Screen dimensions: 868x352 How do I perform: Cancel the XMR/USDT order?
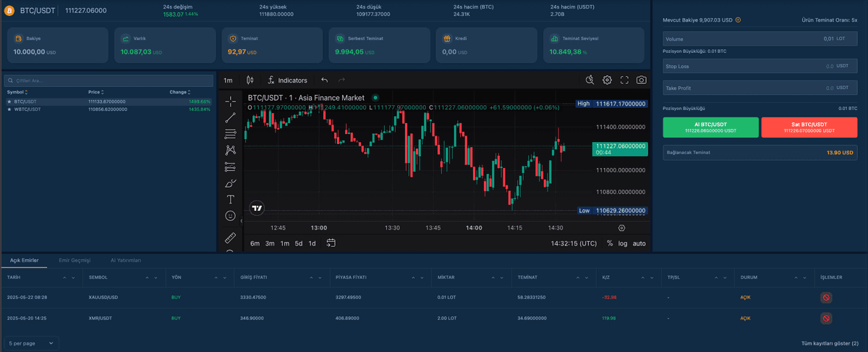coord(826,319)
